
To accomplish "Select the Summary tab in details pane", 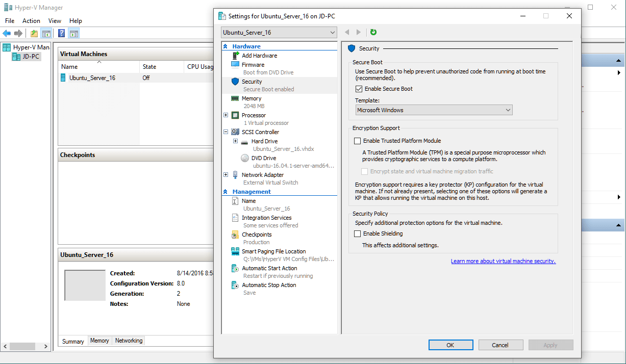I will 73,341.
